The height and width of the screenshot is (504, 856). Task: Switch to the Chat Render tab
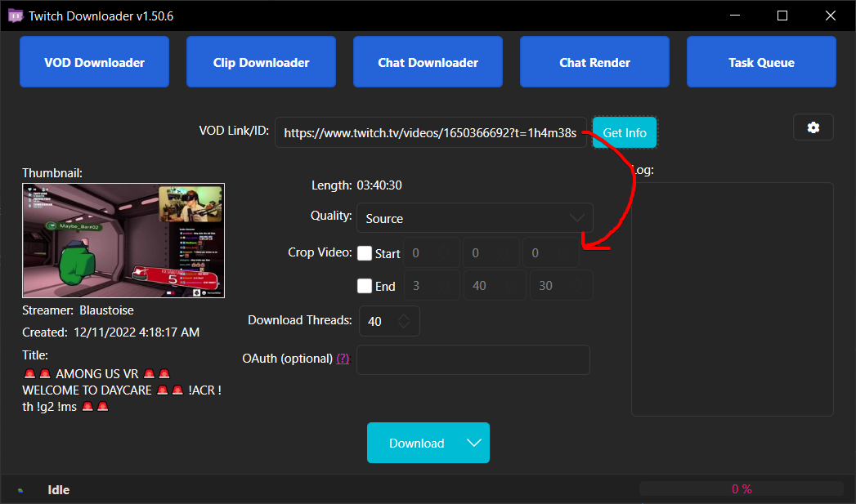(x=594, y=61)
